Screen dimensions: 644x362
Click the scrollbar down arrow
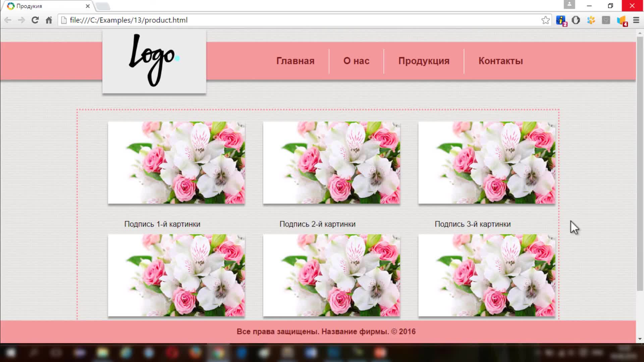(x=640, y=339)
